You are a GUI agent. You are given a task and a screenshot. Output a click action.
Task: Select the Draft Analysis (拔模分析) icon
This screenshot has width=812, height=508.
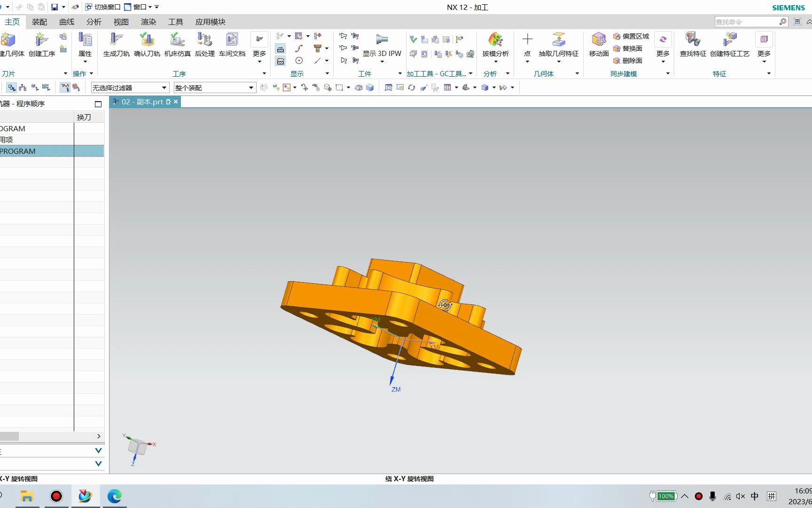click(x=495, y=44)
